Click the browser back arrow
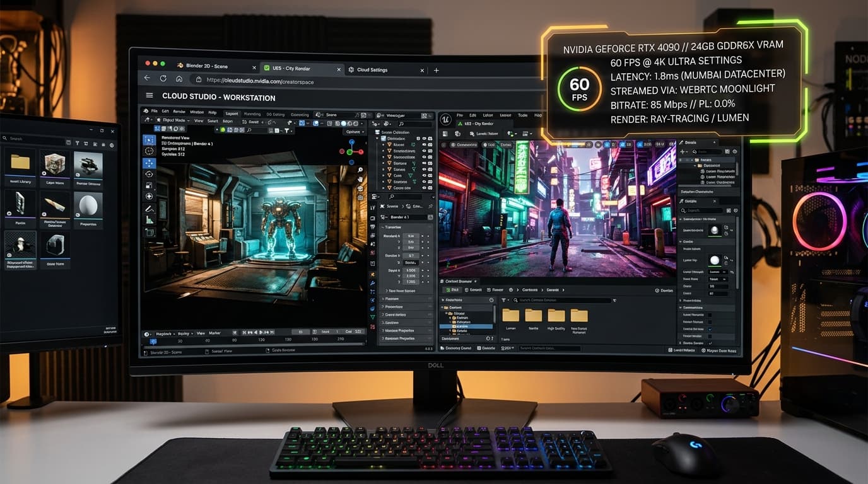The height and width of the screenshot is (484, 868). [147, 78]
